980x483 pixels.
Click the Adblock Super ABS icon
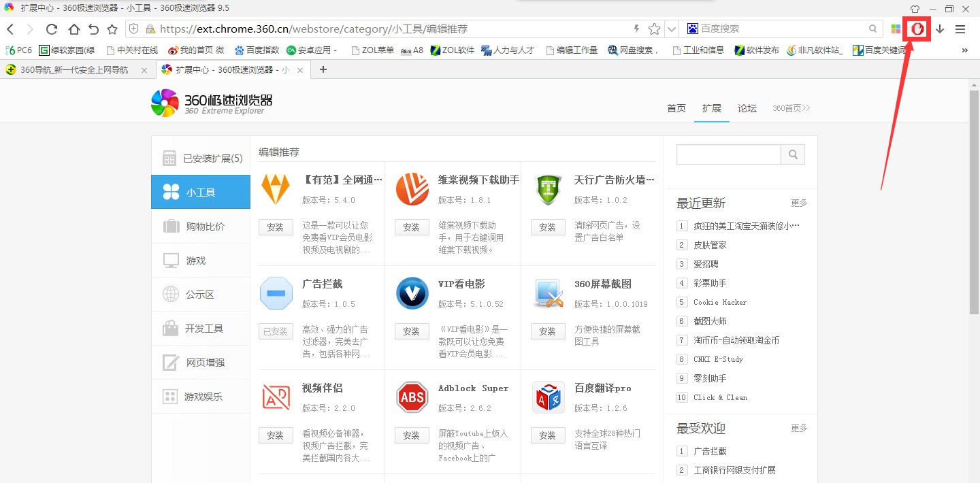(x=412, y=397)
